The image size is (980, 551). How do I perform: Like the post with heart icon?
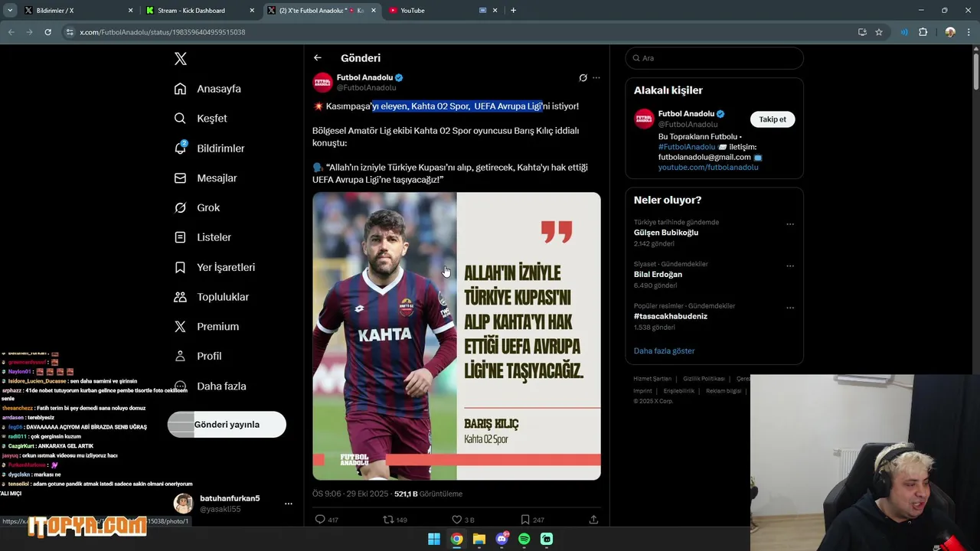[x=463, y=520]
